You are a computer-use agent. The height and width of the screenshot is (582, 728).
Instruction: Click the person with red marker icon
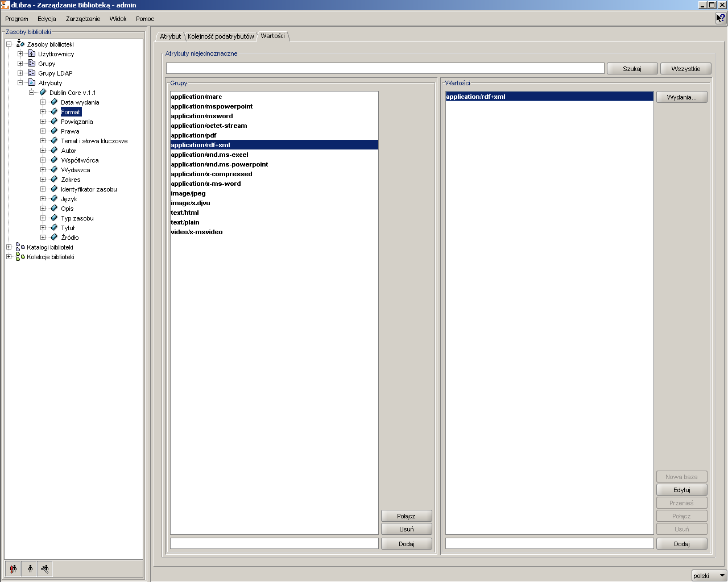tap(13, 568)
